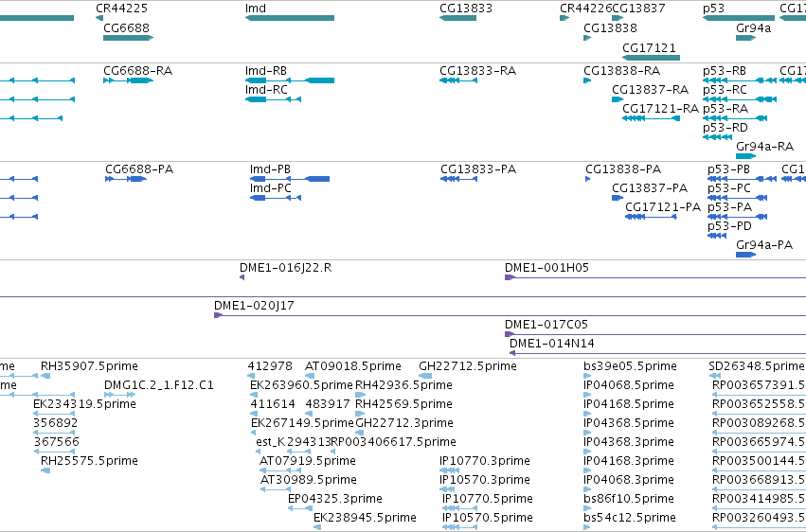Click the 356892 EST label
This screenshot has height=532, width=806.
coord(56,424)
